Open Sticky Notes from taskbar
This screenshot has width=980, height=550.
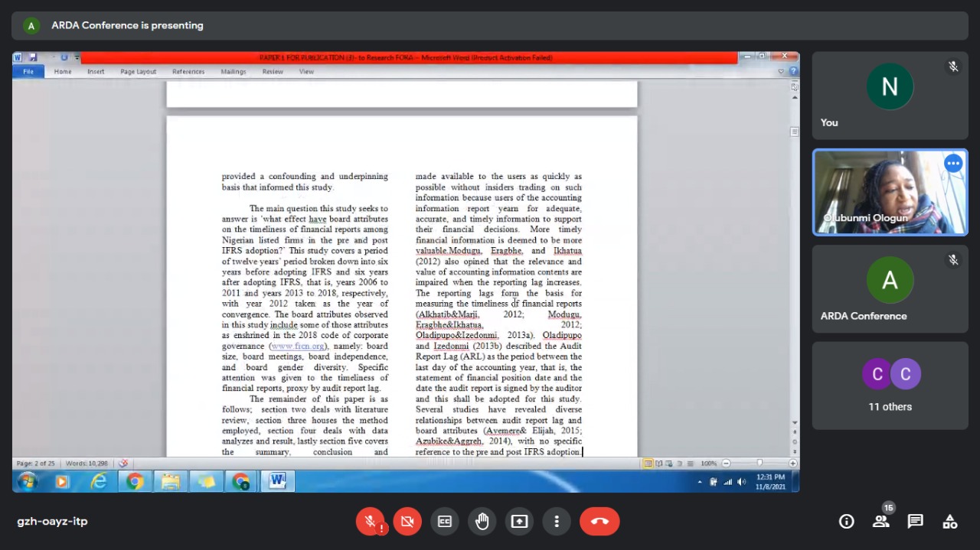[x=206, y=481]
